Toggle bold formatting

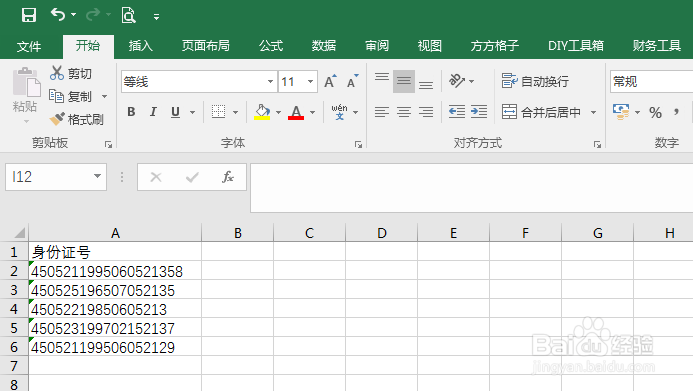[x=131, y=112]
